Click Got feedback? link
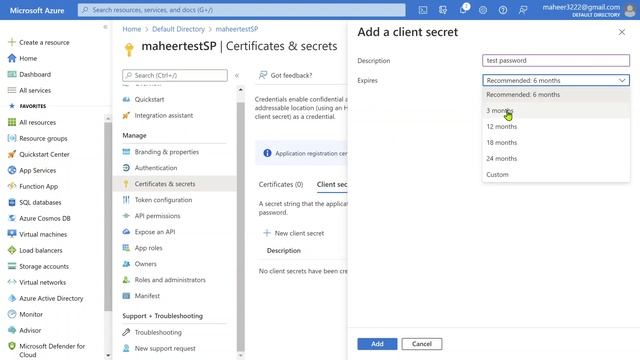 286,75
